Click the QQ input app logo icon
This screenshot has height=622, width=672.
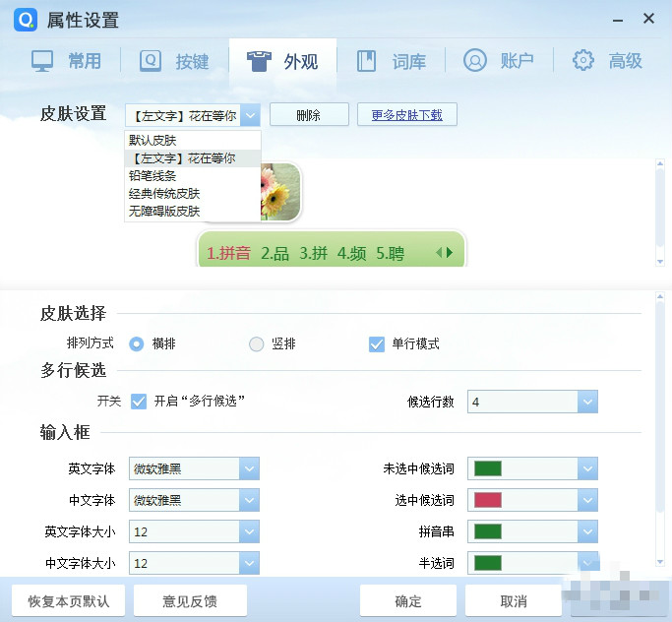(26, 20)
